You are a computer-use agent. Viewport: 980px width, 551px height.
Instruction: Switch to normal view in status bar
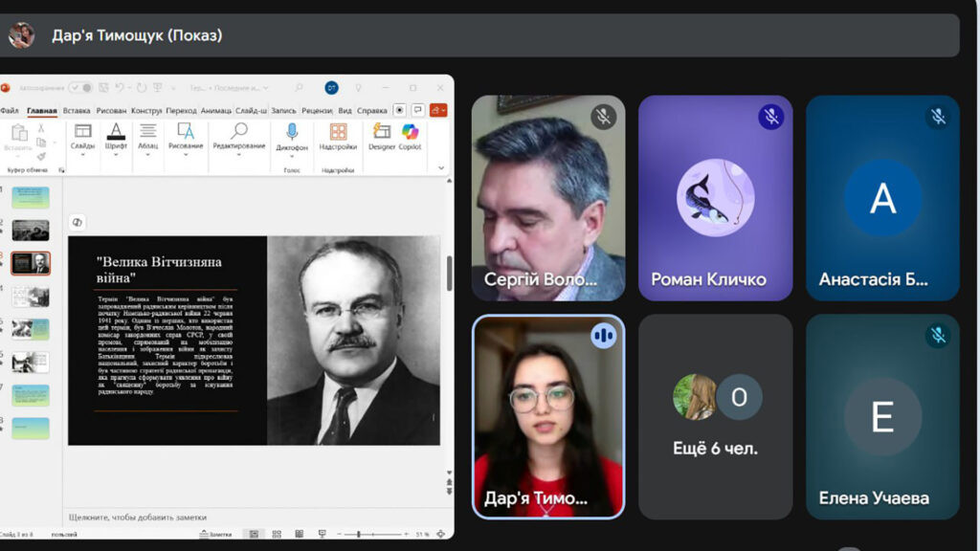tap(254, 534)
